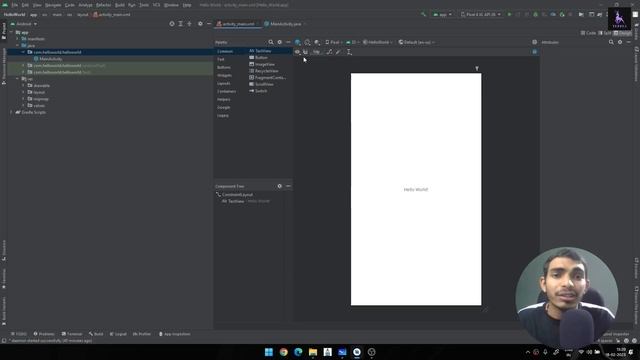Select the Containers palette category
Screen dimensions: 640x360
pyautogui.click(x=227, y=91)
